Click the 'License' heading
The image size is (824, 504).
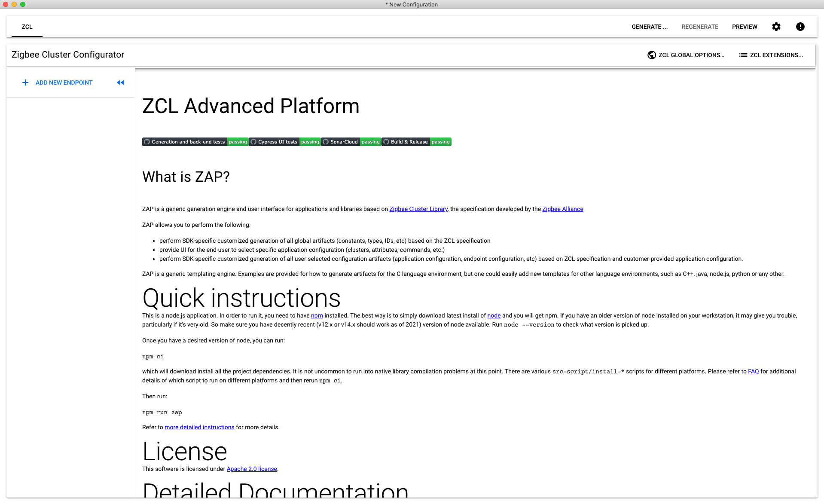click(185, 451)
